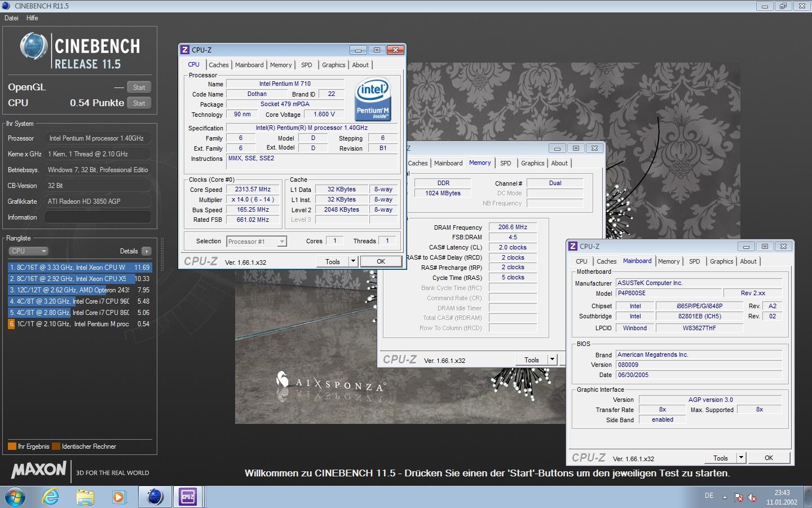The height and width of the screenshot is (508, 812).
Task: Click the CPU-Z logo in the CPU window title bar
Action: pos(185,50)
